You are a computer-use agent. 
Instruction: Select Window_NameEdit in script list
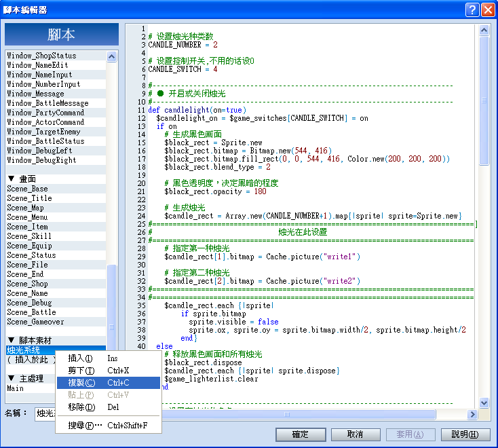[56, 65]
